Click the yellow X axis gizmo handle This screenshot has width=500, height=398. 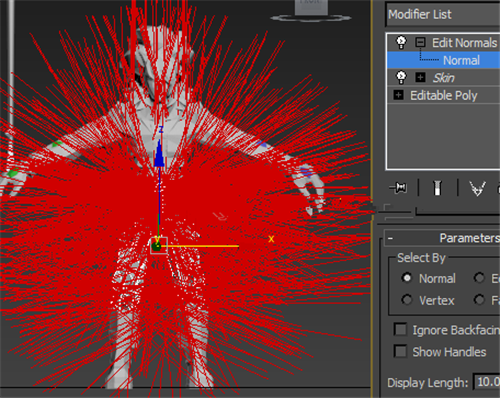(202, 246)
